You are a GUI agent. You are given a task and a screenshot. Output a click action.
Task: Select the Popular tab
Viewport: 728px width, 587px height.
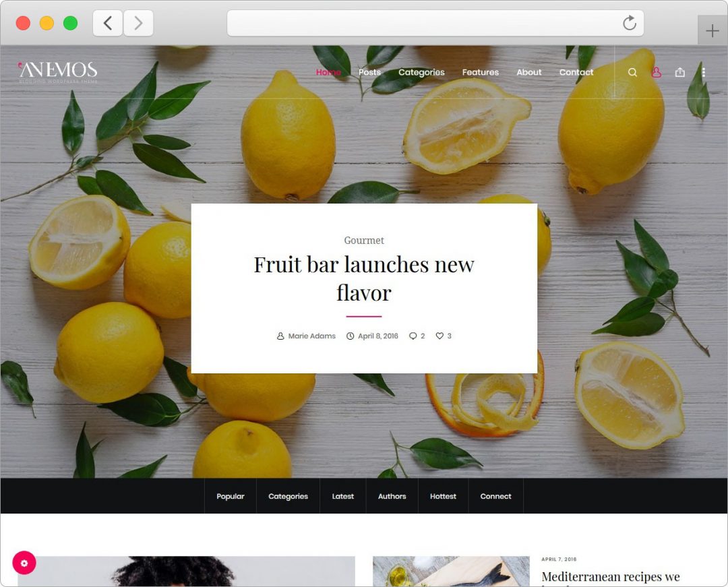tap(231, 496)
